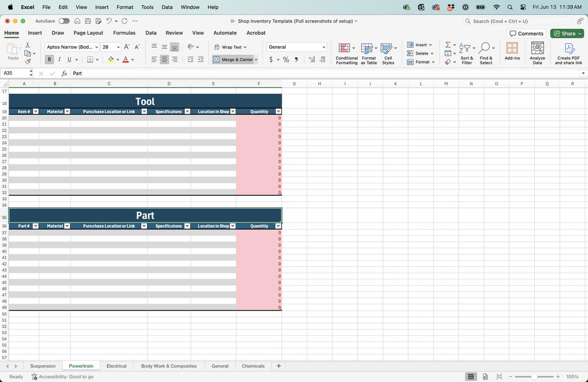Click the Add-ins icon

(x=512, y=49)
